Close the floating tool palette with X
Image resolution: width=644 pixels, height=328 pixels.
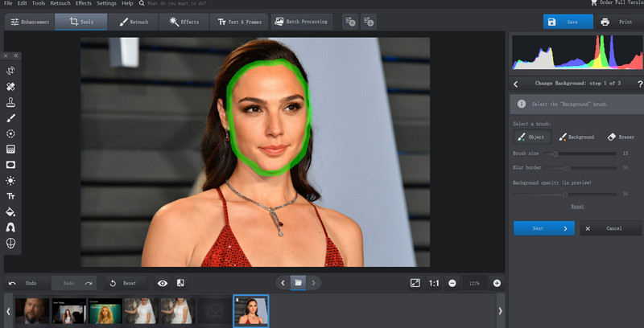click(x=6, y=55)
